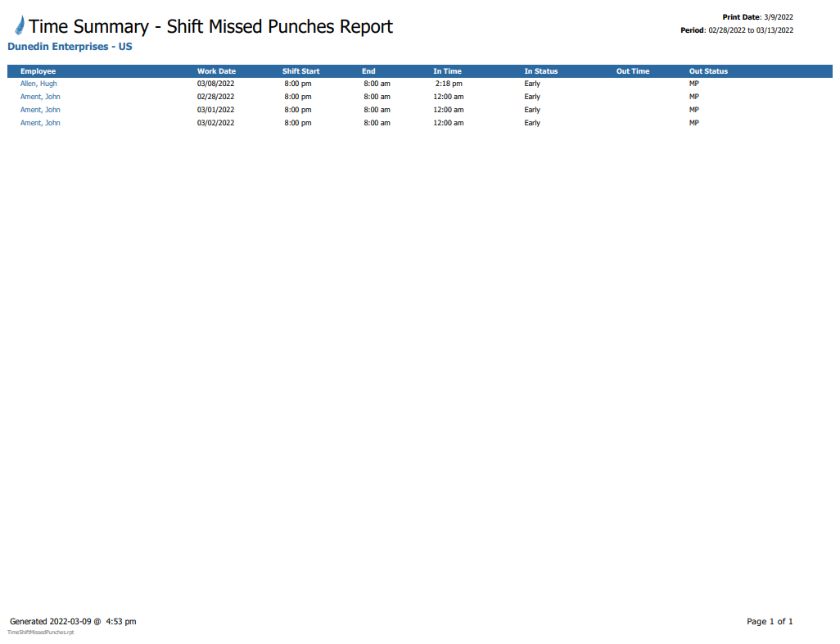Click the feather logo beside the report title

[x=19, y=26]
